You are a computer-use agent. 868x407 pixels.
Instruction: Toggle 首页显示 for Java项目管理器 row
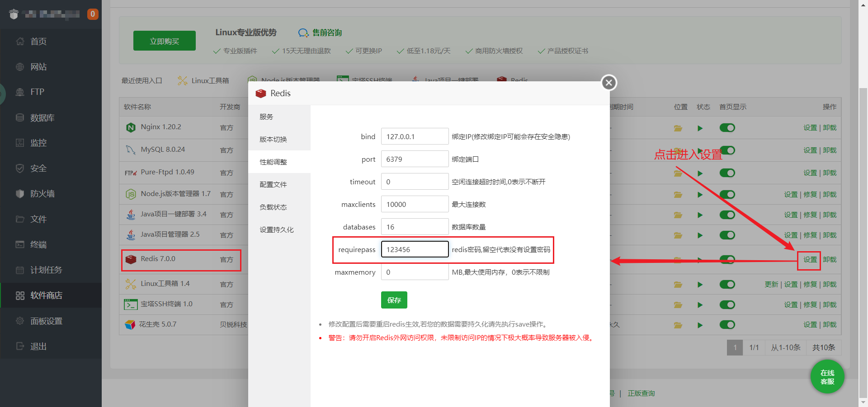[727, 235]
